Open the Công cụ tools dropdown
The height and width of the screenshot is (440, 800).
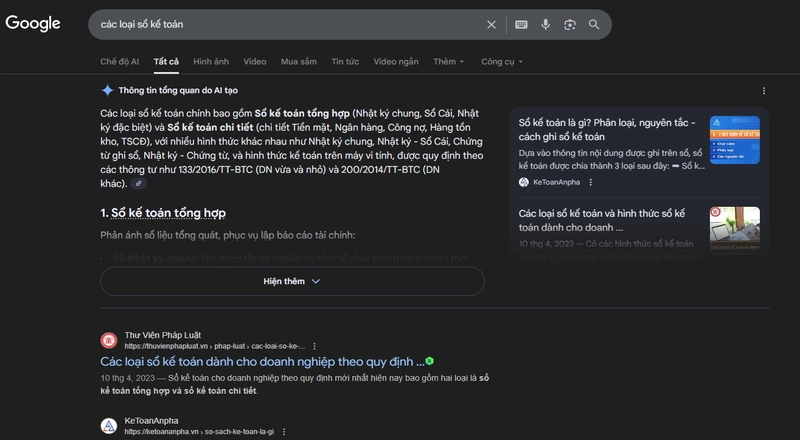(x=502, y=62)
